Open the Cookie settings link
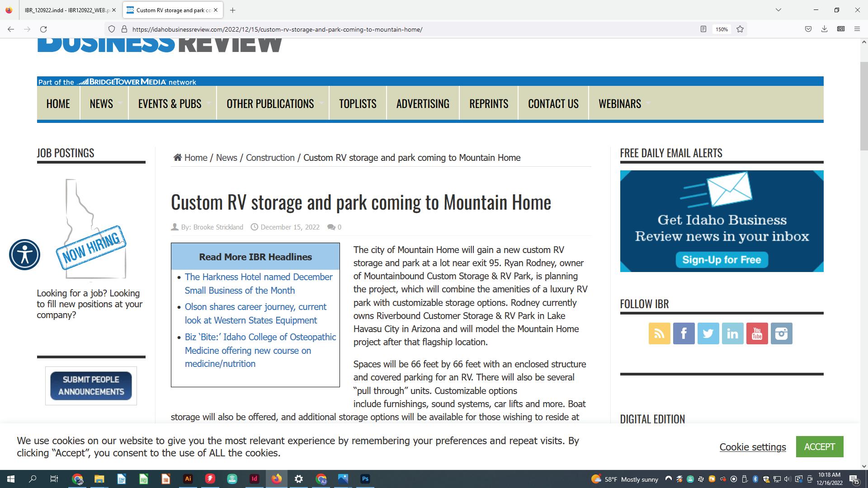Image resolution: width=868 pixels, height=488 pixels. (x=753, y=447)
